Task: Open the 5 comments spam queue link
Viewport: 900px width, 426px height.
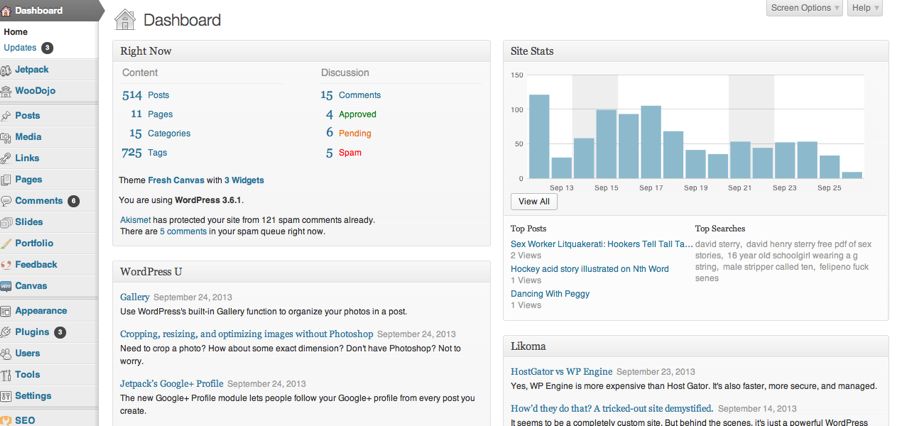Action: click(183, 232)
